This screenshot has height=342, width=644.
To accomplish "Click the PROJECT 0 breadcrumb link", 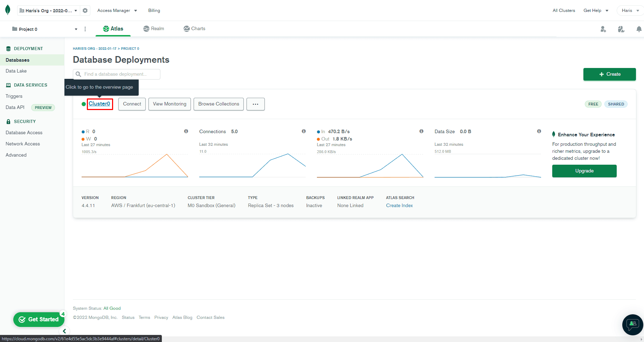I will 130,49.
